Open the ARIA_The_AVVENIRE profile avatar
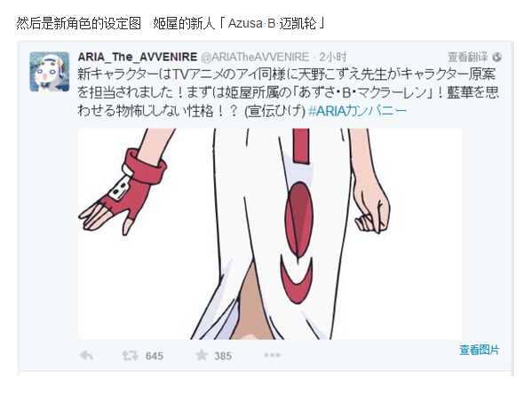 coord(50,72)
